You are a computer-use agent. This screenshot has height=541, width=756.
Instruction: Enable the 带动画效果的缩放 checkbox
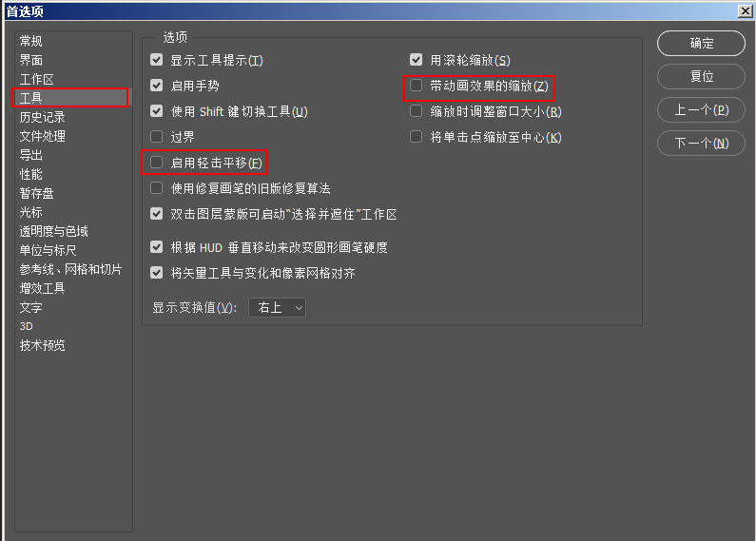(417, 86)
